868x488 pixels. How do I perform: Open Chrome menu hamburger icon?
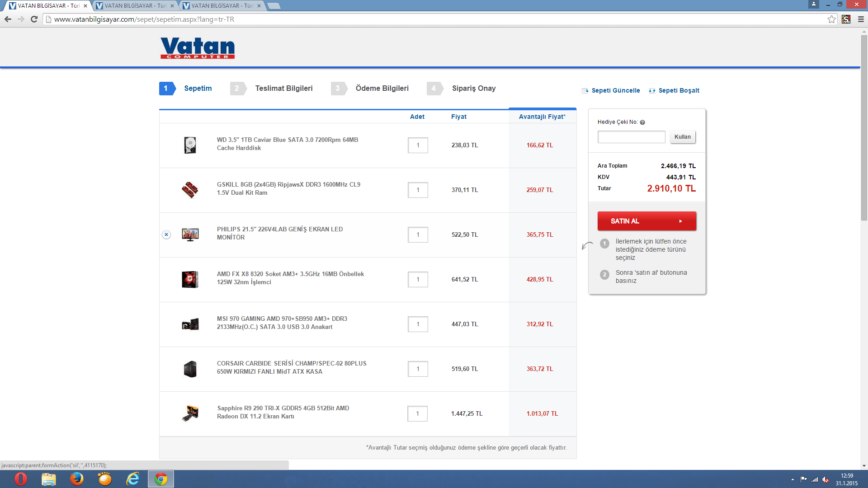pos(861,19)
